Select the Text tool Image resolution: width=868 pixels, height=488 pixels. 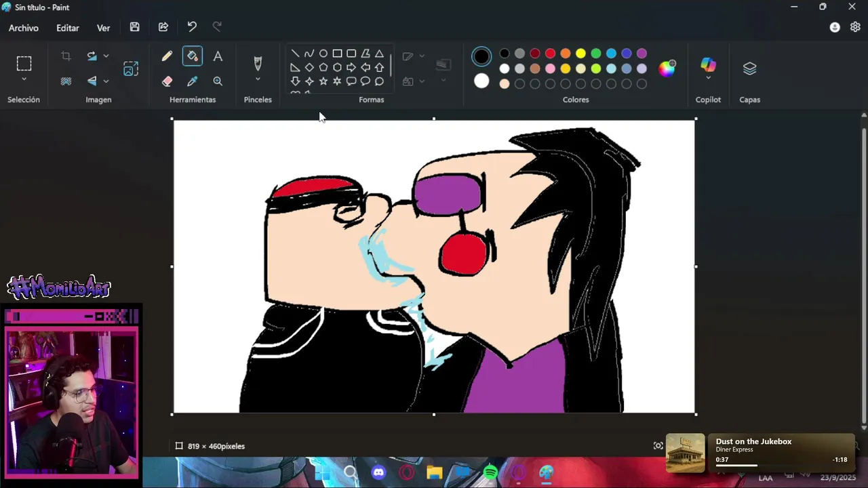pyautogui.click(x=218, y=56)
